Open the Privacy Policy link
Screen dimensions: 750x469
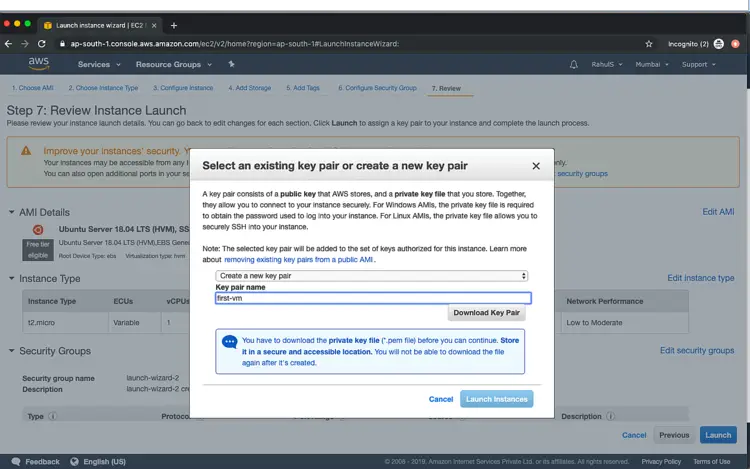coord(661,461)
